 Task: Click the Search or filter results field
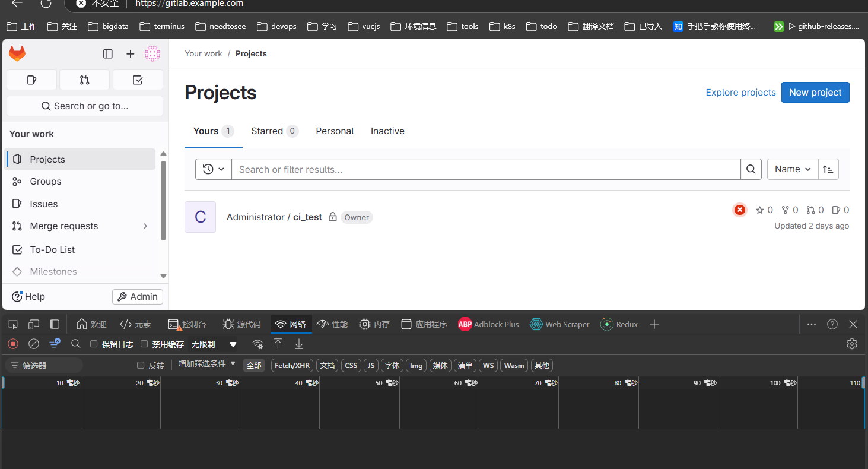point(486,169)
